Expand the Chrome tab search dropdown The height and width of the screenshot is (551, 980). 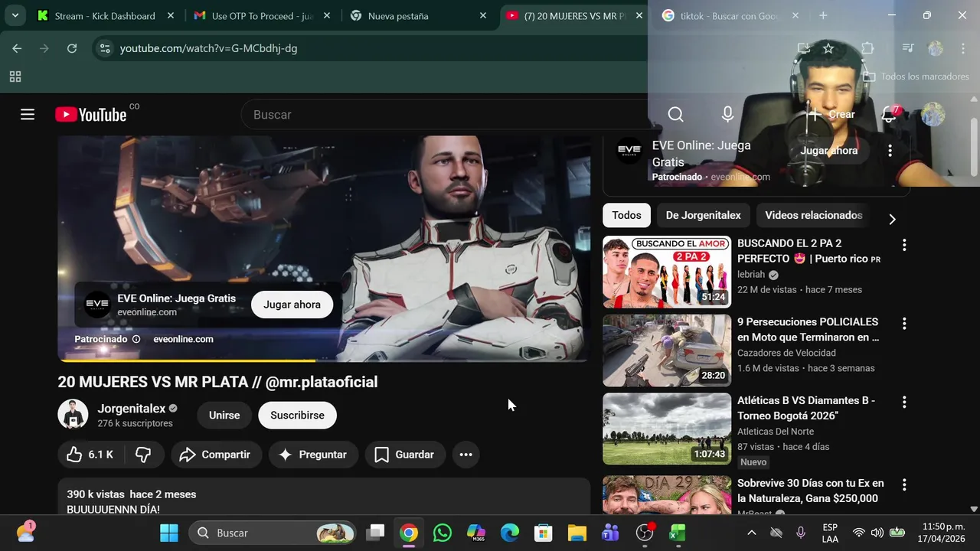[x=15, y=15]
